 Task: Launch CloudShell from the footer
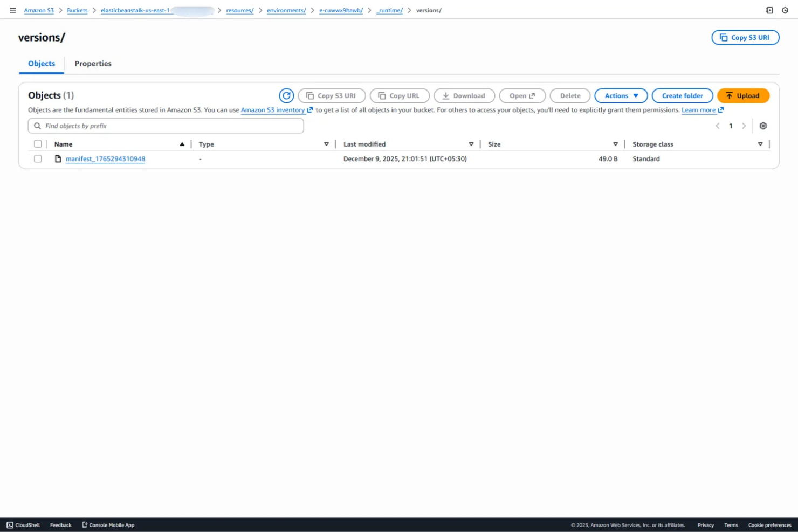[24, 524]
